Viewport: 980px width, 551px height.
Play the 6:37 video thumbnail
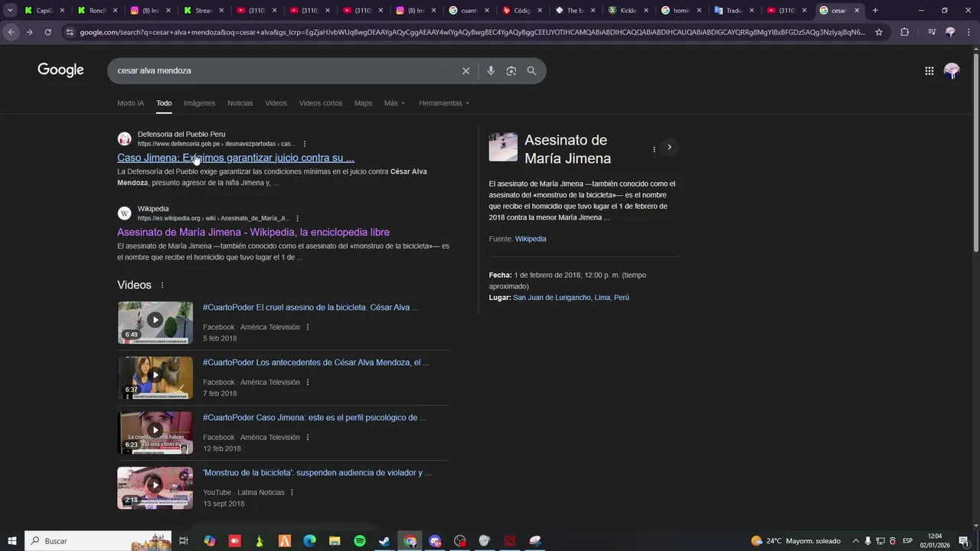pyautogui.click(x=155, y=377)
